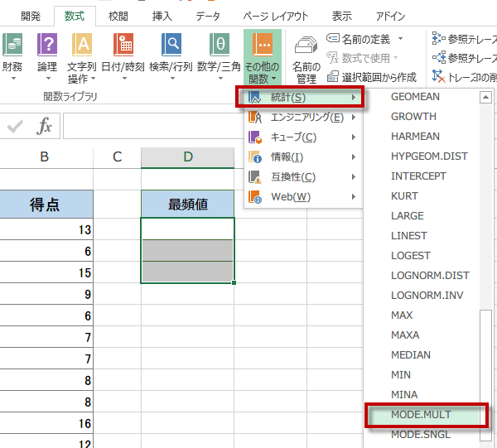Switch to the ページ レイアウト tab
This screenshot has height=448, width=497.
point(276,16)
